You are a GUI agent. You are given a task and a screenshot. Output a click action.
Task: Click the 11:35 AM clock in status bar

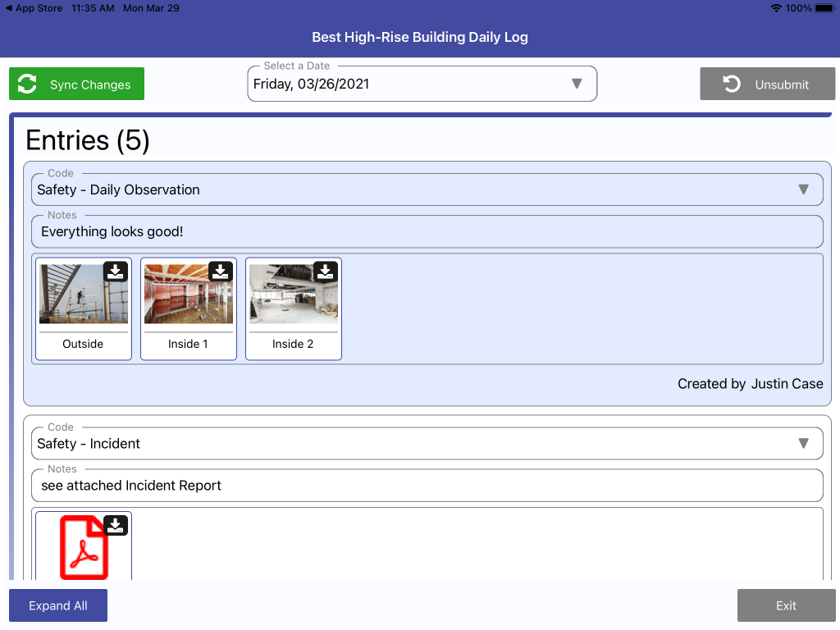93,8
